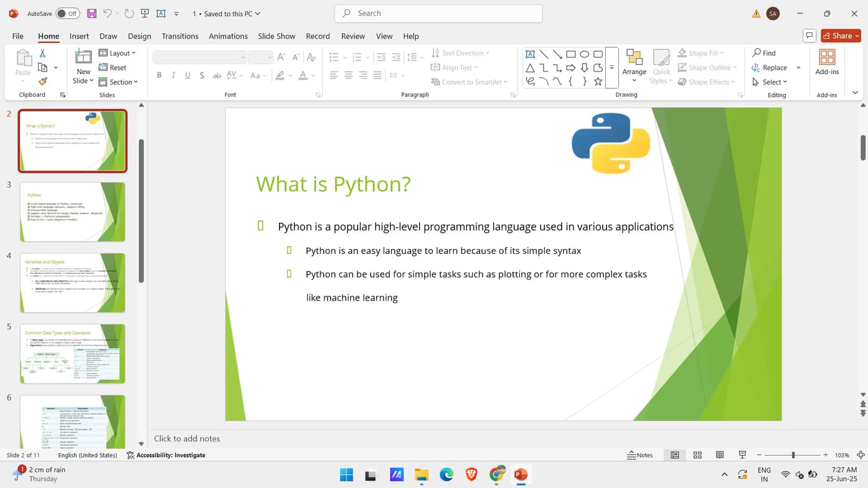Switch to Normal view in status bar
Image resolution: width=868 pixels, height=488 pixels.
[674, 455]
